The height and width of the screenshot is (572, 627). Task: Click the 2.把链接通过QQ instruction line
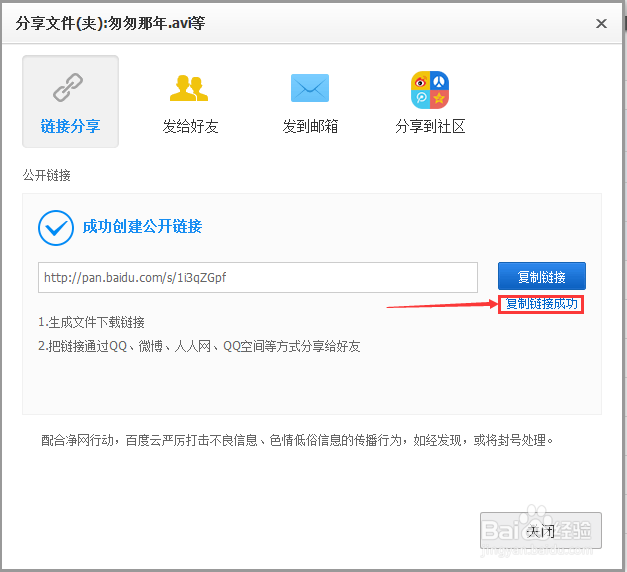199,346
